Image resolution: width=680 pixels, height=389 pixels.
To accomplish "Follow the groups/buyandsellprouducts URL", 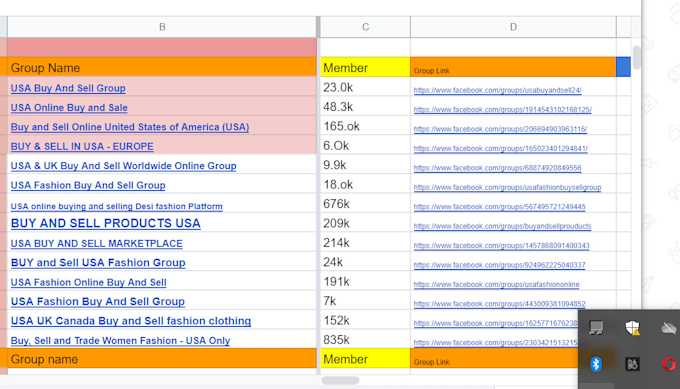I will pyautogui.click(x=502, y=226).
